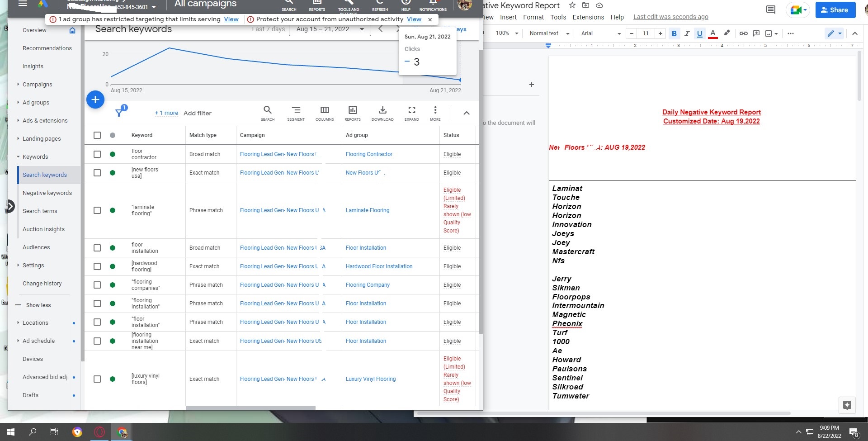Click the filter funnel icon above the table
This screenshot has width=868, height=441.
click(x=119, y=113)
